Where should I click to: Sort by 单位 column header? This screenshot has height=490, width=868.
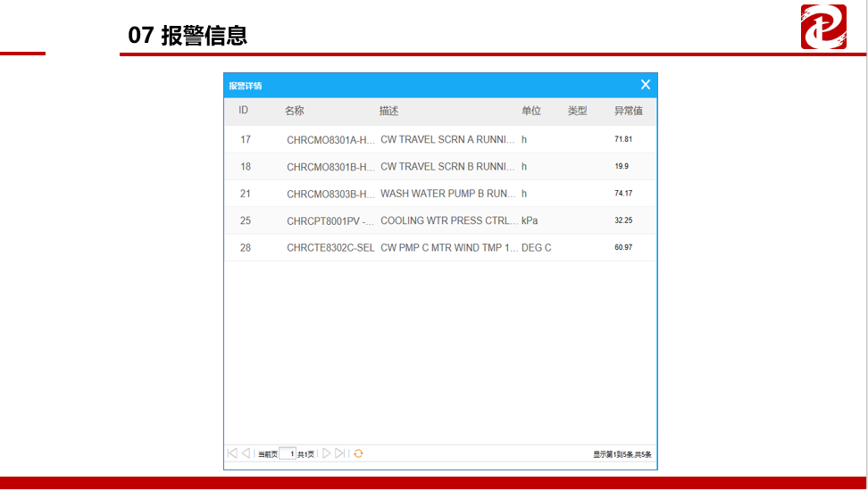click(531, 111)
